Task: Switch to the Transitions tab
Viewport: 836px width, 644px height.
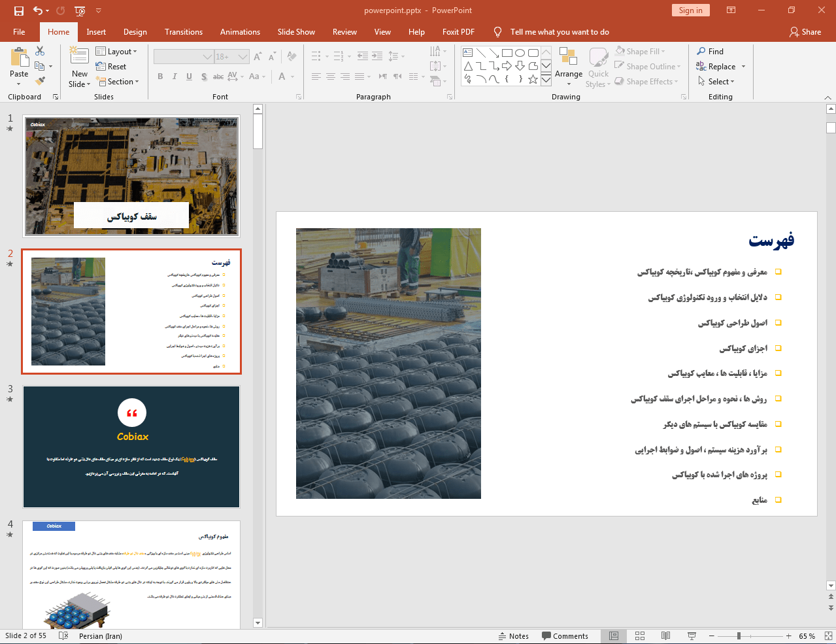Action: 183,32
